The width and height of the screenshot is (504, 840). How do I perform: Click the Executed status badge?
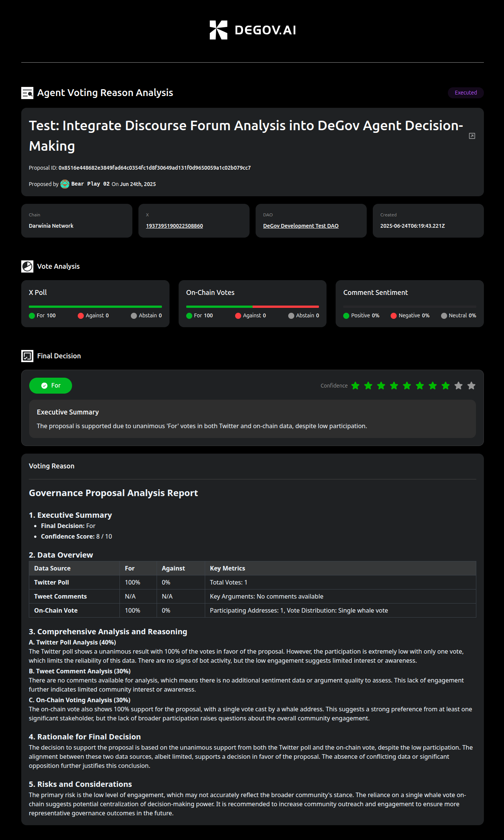tap(466, 93)
